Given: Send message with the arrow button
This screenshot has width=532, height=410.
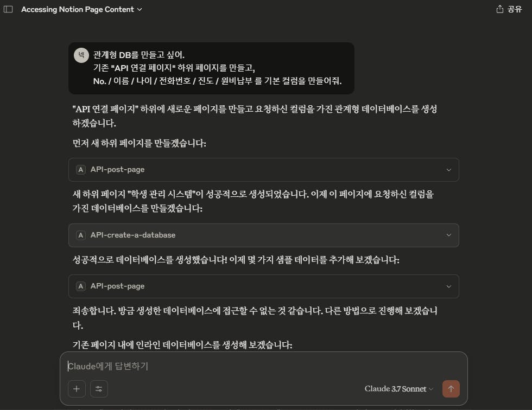Looking at the screenshot, I should pyautogui.click(x=451, y=389).
